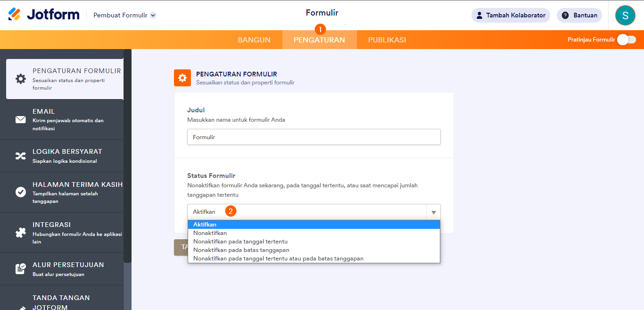Click the thank-you page checkmark icon
This screenshot has height=310, width=644.
21,192
